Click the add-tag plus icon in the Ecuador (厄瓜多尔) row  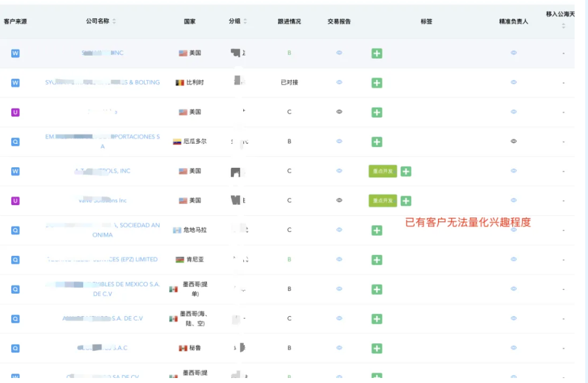(377, 142)
